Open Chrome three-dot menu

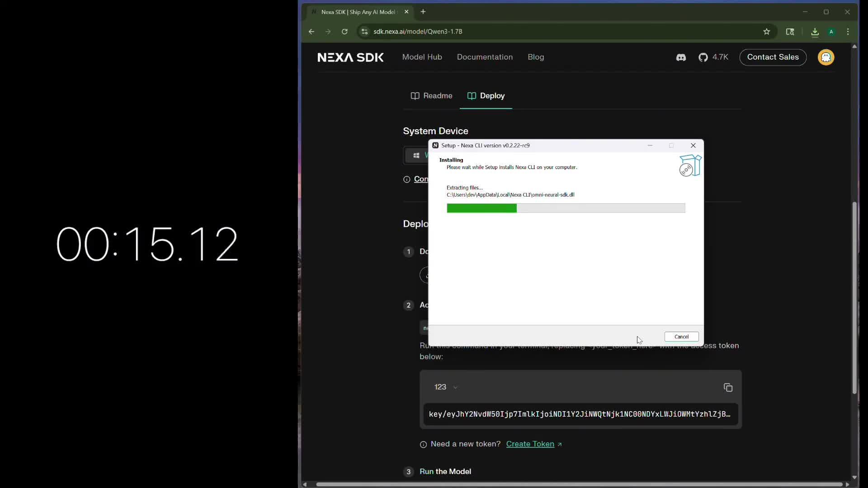click(848, 32)
